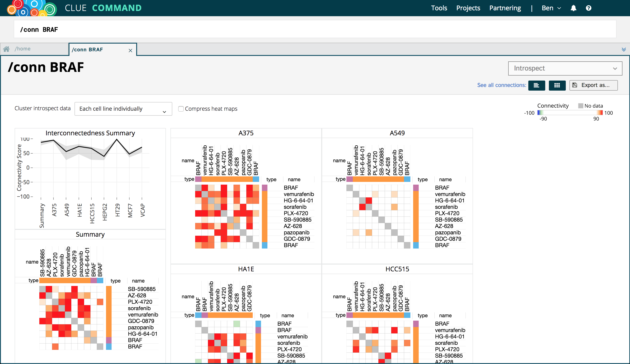Click SB-590885 row label in A549 heatmap

coord(449,220)
